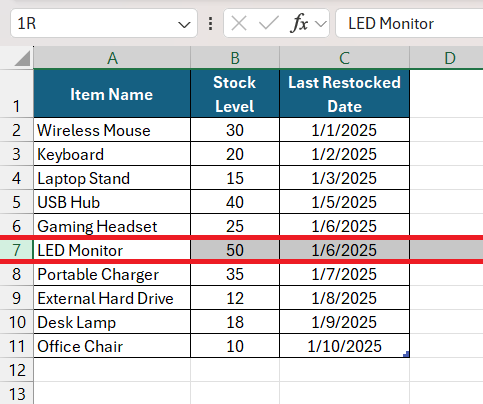Select row 12 header

pyautogui.click(x=16, y=370)
